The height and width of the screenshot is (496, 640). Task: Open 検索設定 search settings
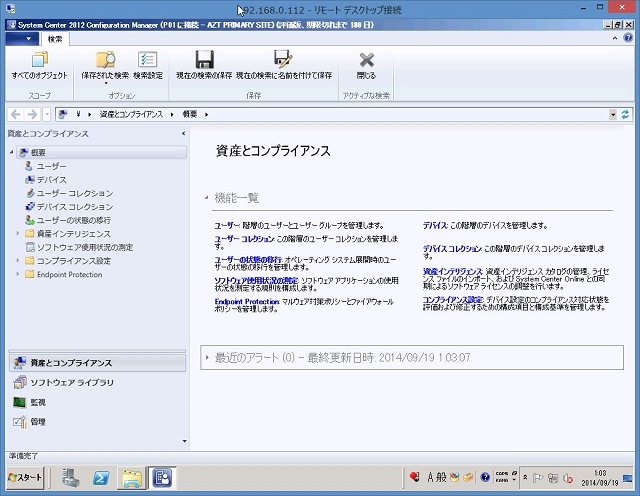click(x=147, y=65)
